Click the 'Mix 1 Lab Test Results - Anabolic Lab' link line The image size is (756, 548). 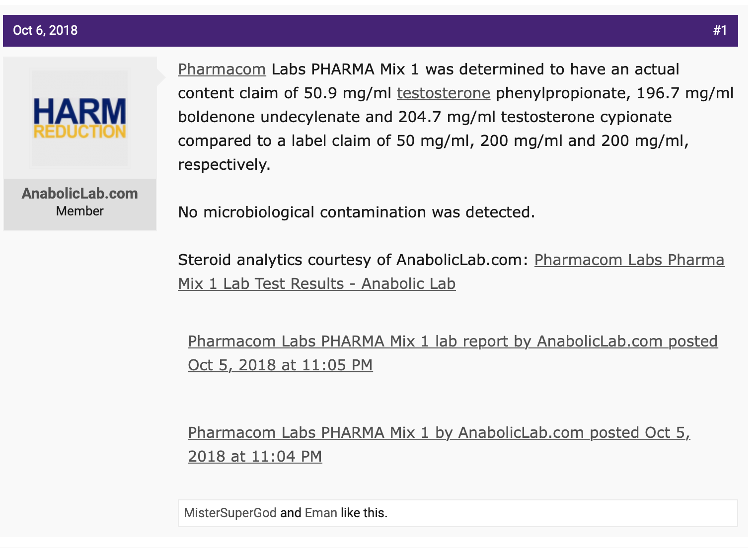click(x=317, y=283)
